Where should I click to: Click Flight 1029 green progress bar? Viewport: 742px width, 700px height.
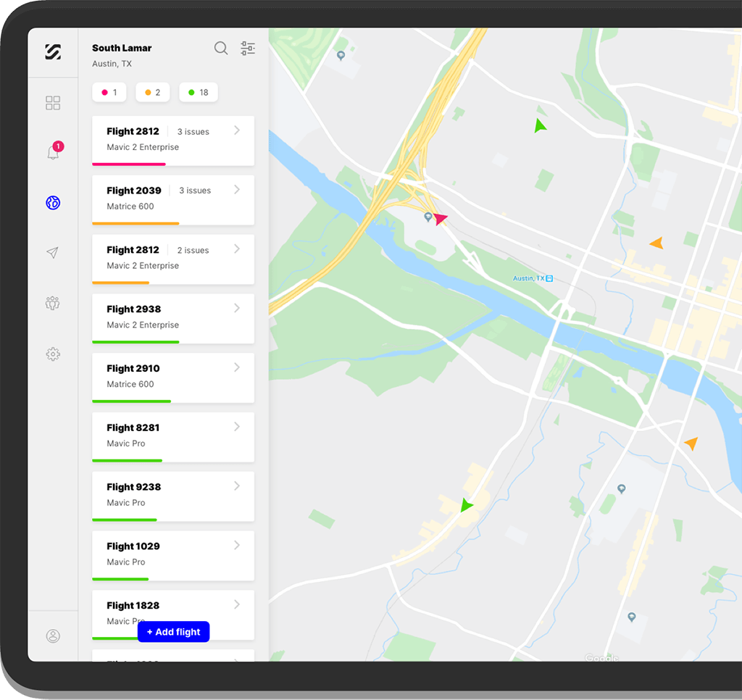(120, 579)
